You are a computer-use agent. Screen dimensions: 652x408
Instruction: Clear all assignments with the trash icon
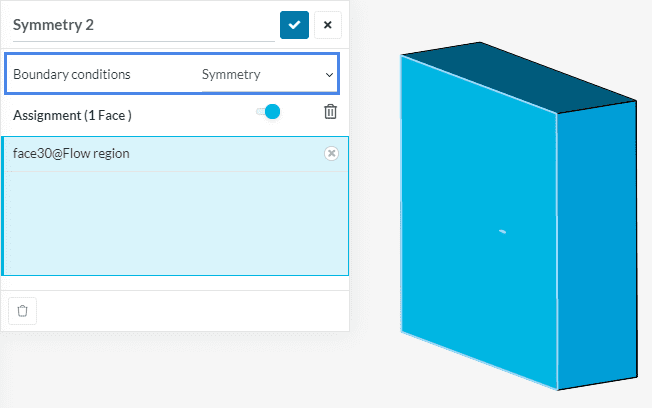coord(330,112)
